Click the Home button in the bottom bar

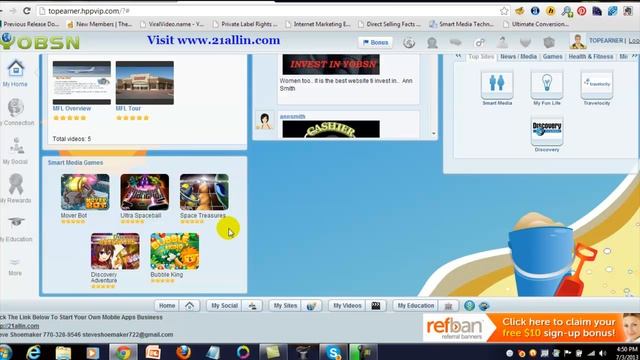point(167,306)
